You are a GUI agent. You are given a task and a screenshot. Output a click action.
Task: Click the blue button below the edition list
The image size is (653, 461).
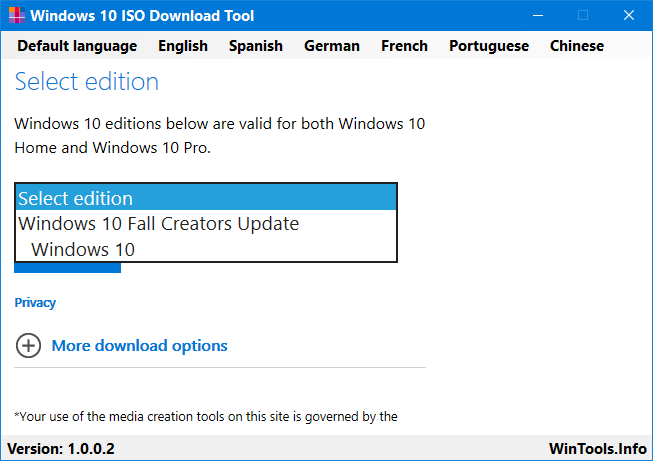(x=67, y=268)
